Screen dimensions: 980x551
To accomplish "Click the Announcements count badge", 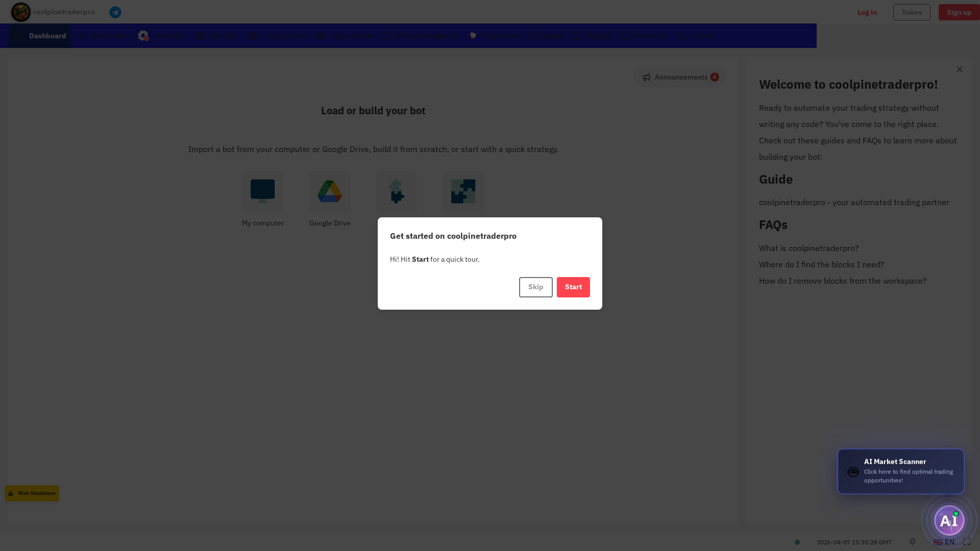I will point(715,78).
